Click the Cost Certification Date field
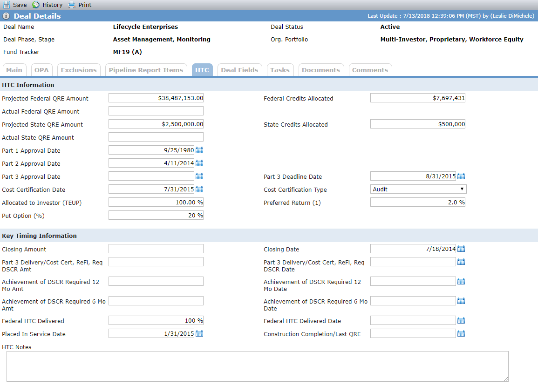The width and height of the screenshot is (538, 392). (x=151, y=189)
